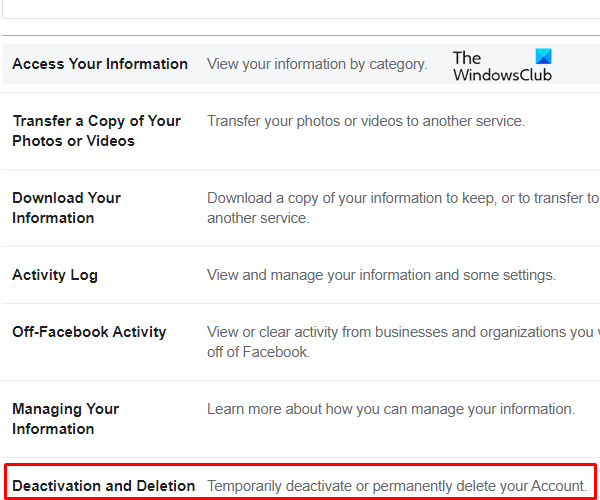
Task: Click "Photos or Videos" second title line
Action: 73,141
